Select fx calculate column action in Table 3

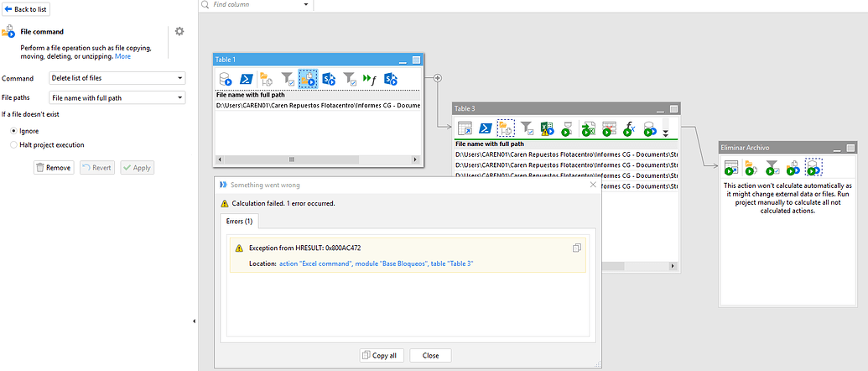click(x=629, y=129)
